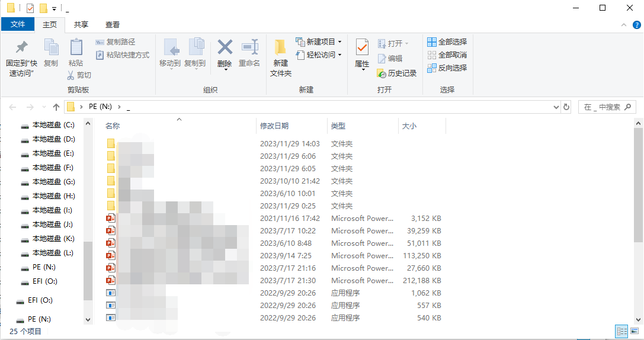Click the 粘贴 paste clipboard icon
This screenshot has height=340, width=644.
pos(76,47)
